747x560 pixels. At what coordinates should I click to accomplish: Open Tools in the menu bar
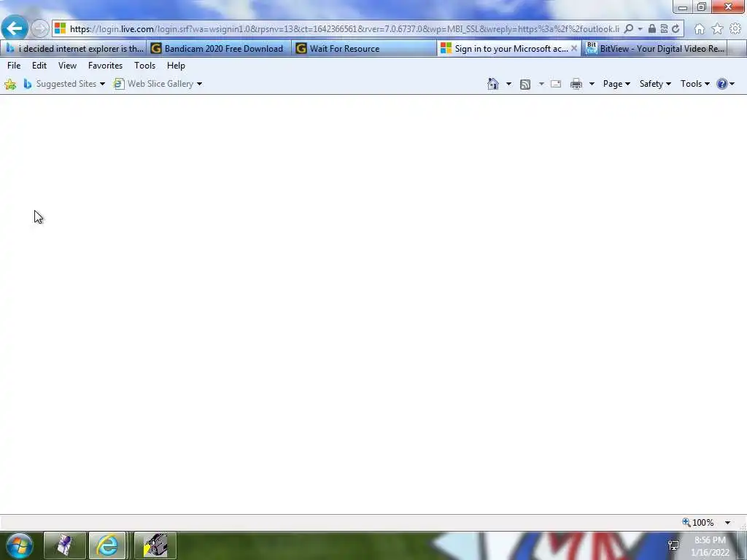coord(145,66)
